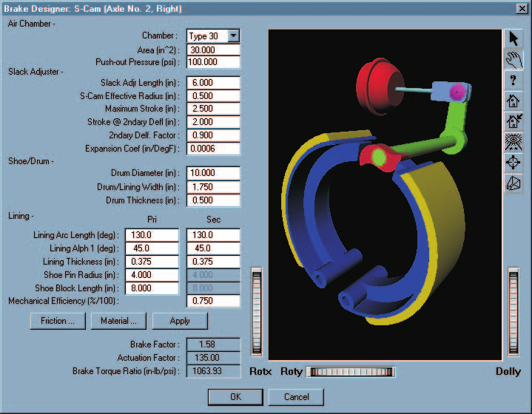Viewport: 532px width, 414px height.
Task: Edit the Maximum Stroke field
Action: 213,109
